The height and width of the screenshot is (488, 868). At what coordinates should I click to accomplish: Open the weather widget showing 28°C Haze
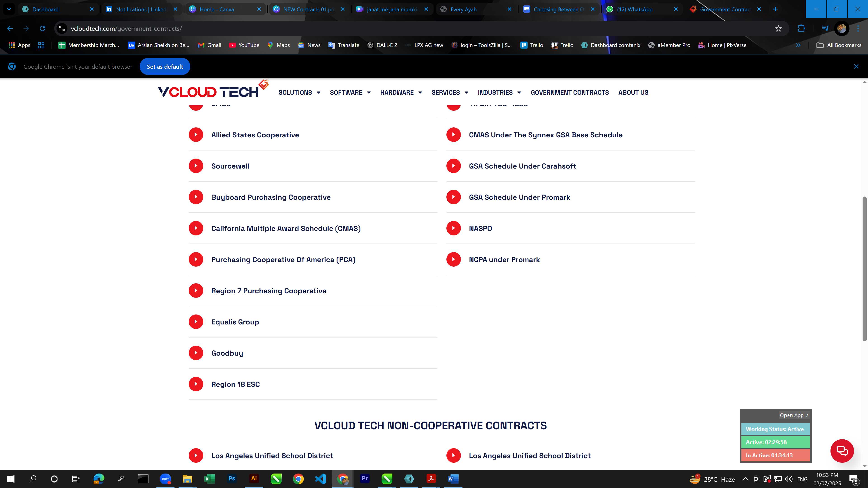712,479
